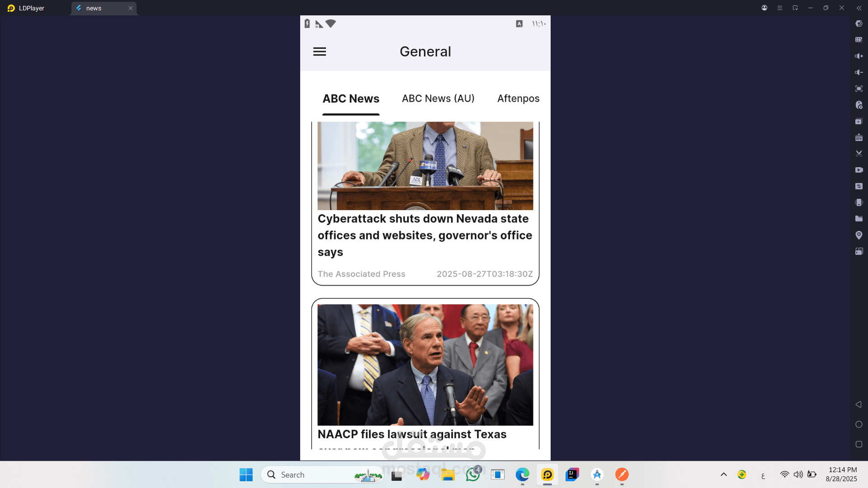The width and height of the screenshot is (868, 488).
Task: Open Task View on the taskbar
Action: coord(396,475)
